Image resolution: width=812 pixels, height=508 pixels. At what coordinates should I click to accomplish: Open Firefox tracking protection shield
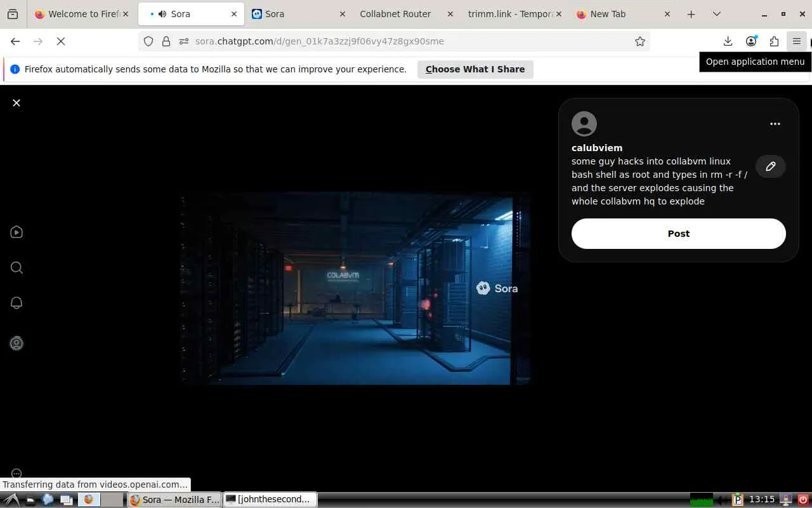click(x=148, y=41)
